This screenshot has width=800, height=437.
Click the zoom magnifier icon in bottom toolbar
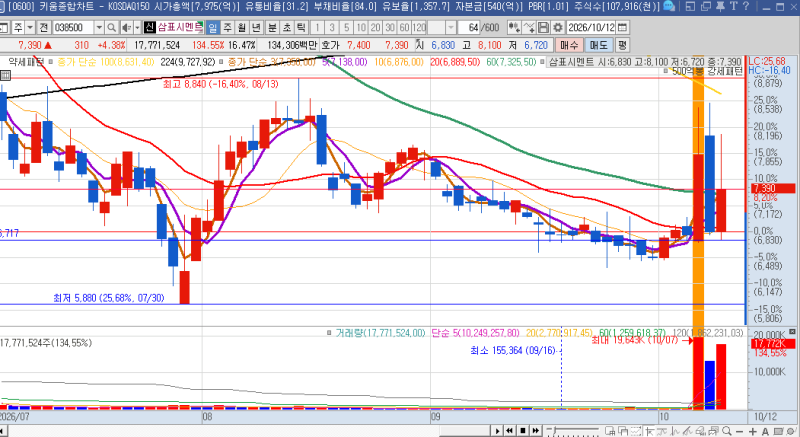click(727, 431)
